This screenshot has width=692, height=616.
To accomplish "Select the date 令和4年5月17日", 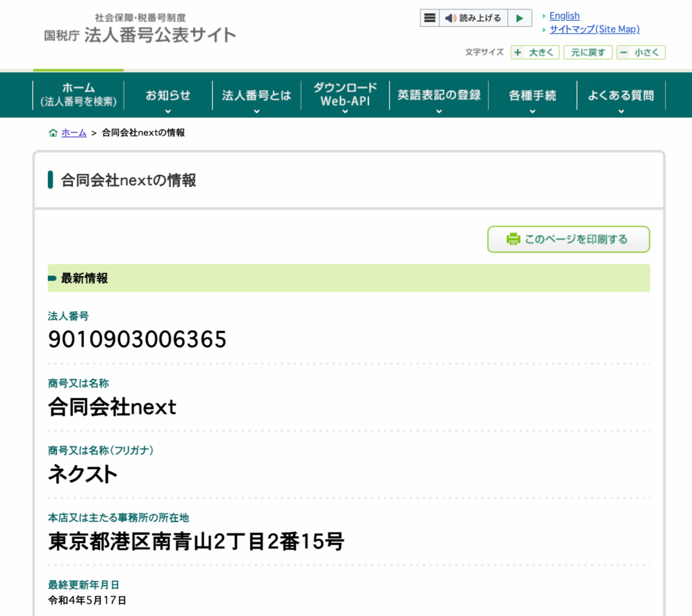I will point(87,600).
